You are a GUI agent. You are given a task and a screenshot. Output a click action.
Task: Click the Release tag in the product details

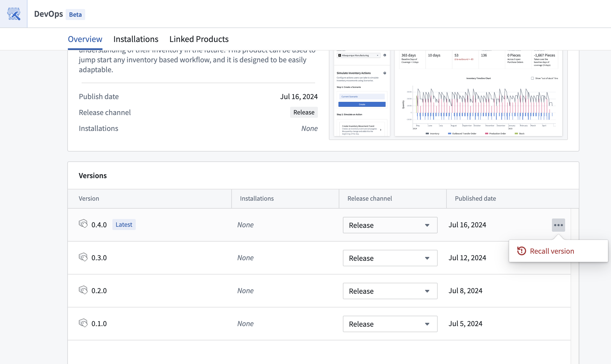(x=304, y=112)
